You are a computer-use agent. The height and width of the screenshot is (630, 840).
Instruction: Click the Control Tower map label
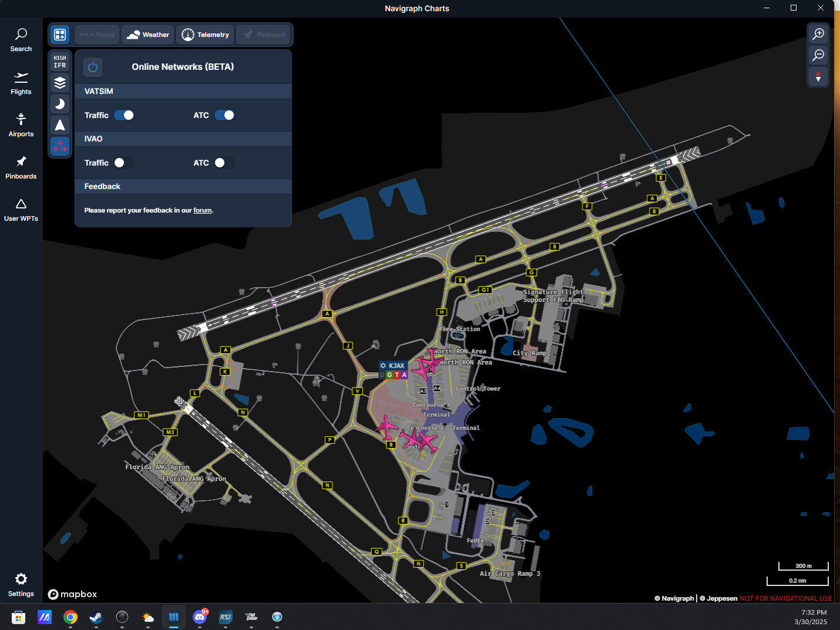tap(478, 389)
